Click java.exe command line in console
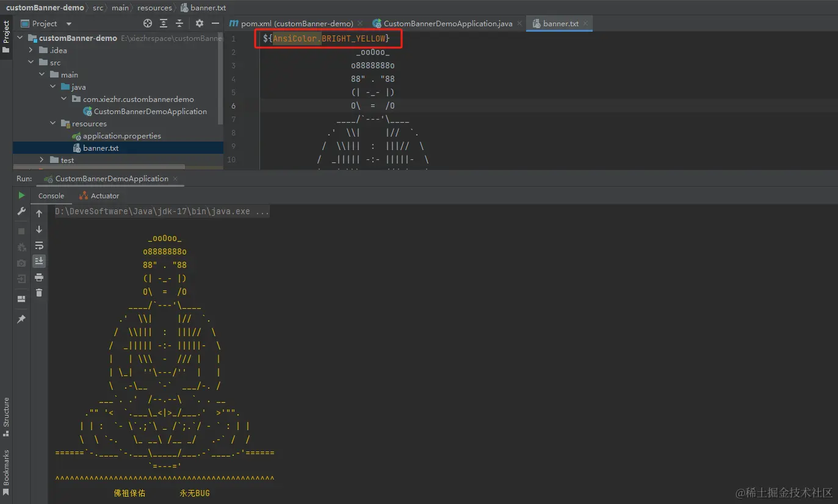Screen dimensions: 838x504 click(x=162, y=212)
